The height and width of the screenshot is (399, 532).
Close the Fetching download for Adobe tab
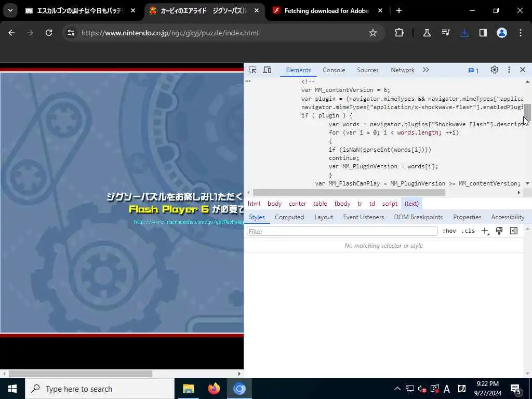coord(380,10)
